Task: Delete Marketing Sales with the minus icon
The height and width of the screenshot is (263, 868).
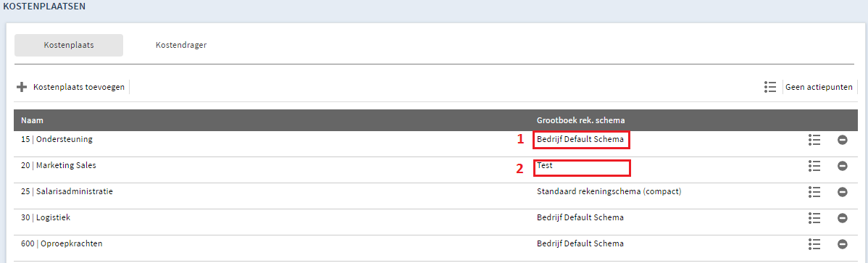Action: tap(843, 165)
